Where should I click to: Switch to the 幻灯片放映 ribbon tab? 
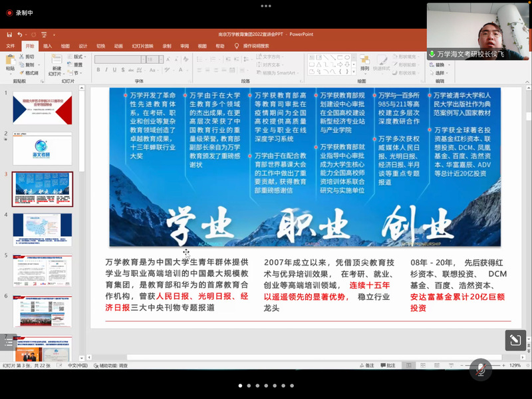142,46
